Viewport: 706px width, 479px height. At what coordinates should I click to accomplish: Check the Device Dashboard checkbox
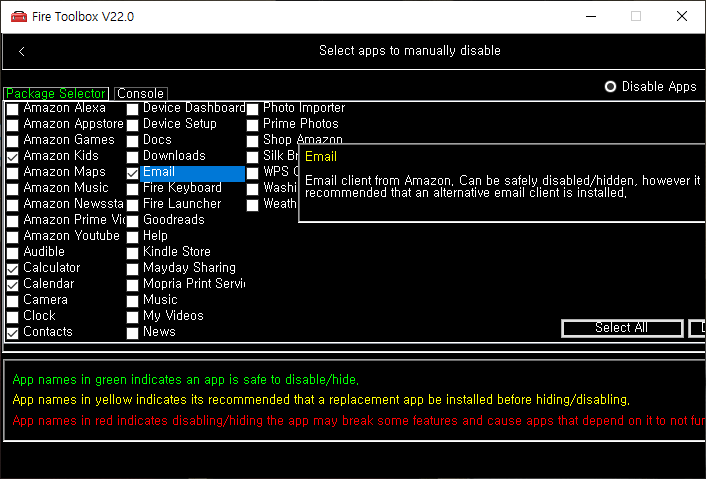click(132, 109)
